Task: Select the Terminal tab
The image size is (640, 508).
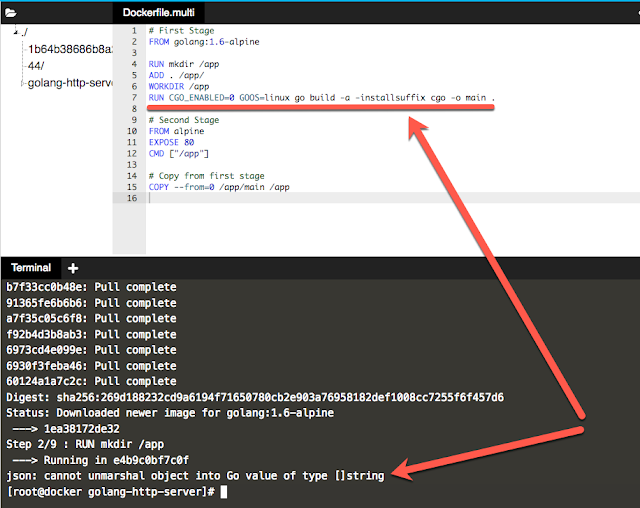Action: (x=31, y=268)
